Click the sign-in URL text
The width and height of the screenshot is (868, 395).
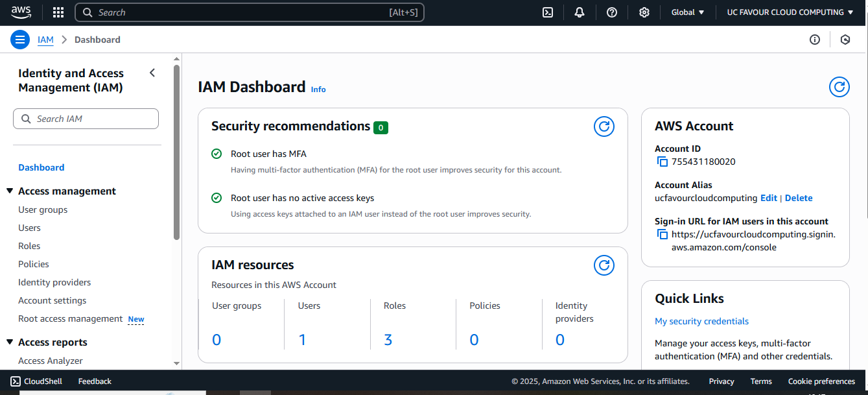pos(753,241)
